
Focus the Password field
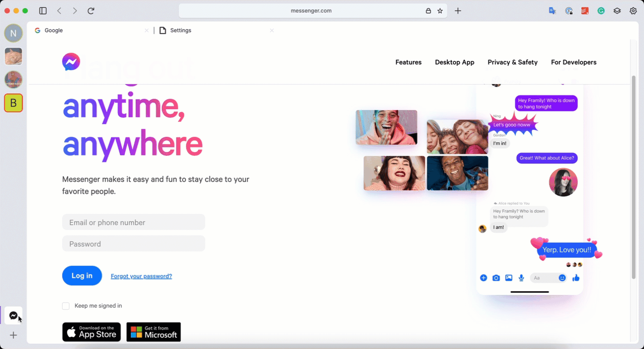(x=134, y=244)
